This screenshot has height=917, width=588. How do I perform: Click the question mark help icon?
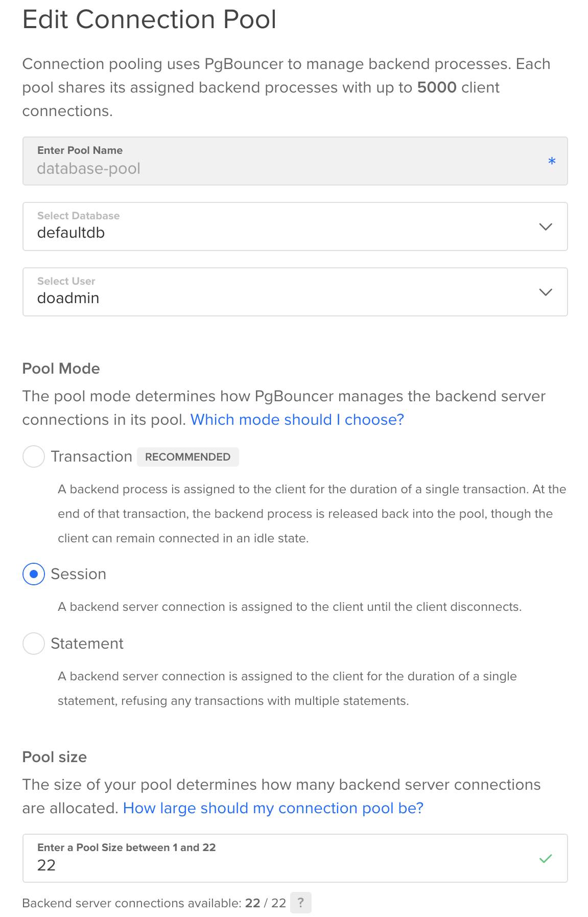(301, 903)
